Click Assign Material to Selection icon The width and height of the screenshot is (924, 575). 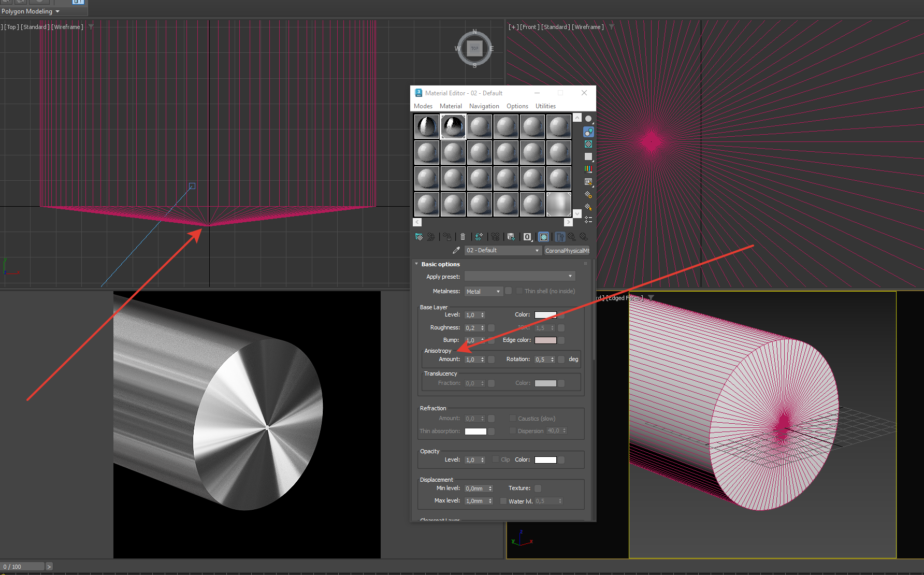tap(447, 237)
